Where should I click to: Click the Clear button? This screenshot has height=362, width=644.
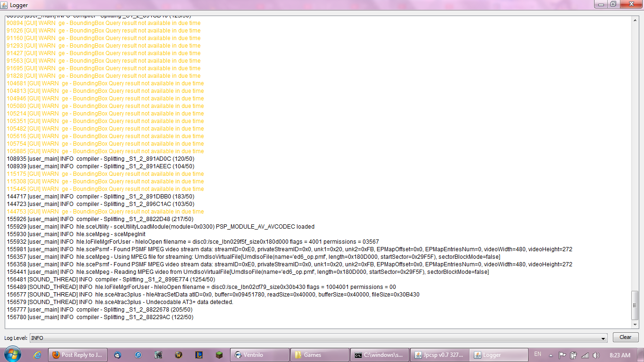pyautogui.click(x=626, y=337)
